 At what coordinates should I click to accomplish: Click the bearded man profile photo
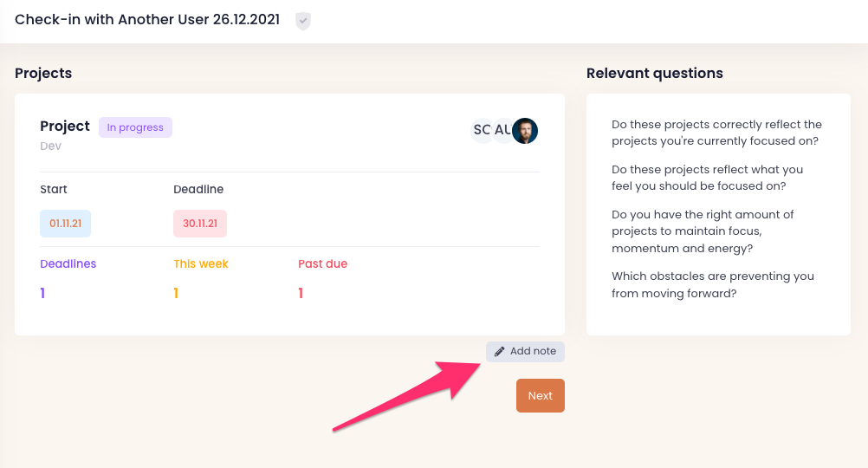[525, 131]
